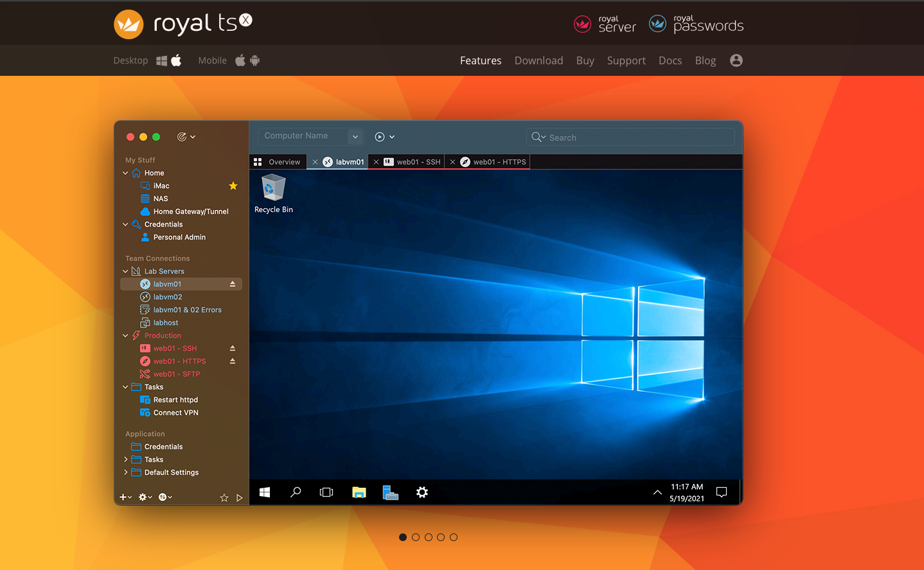Toggle favorites filter star at sidebar bottom
Screen dimensions: 924x570
click(x=224, y=498)
